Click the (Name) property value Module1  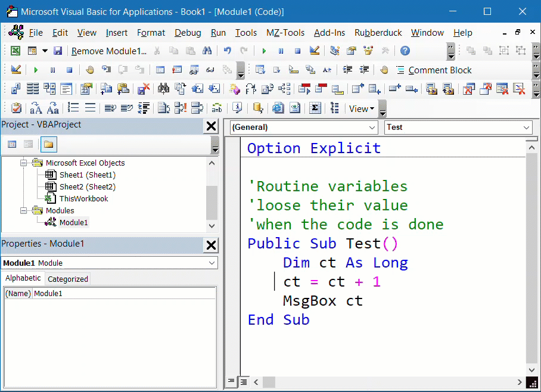[124, 293]
